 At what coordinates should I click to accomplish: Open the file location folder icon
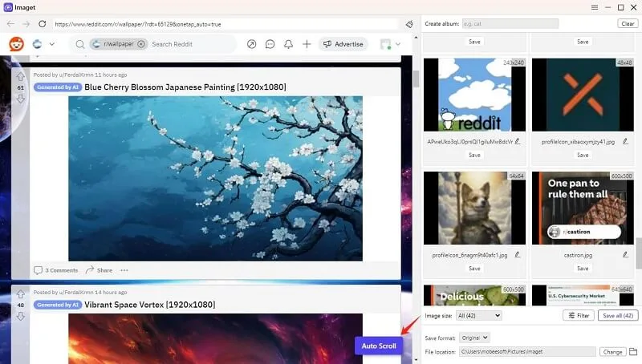633,352
